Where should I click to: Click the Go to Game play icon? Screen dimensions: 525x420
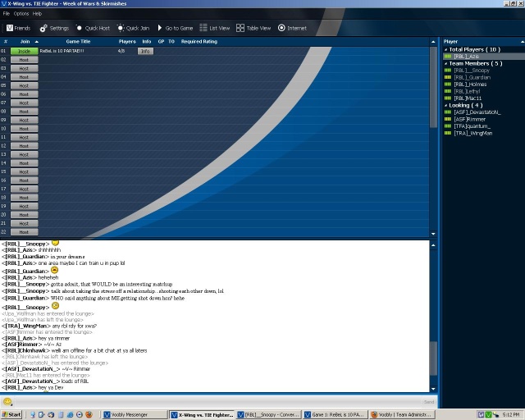tap(160, 28)
